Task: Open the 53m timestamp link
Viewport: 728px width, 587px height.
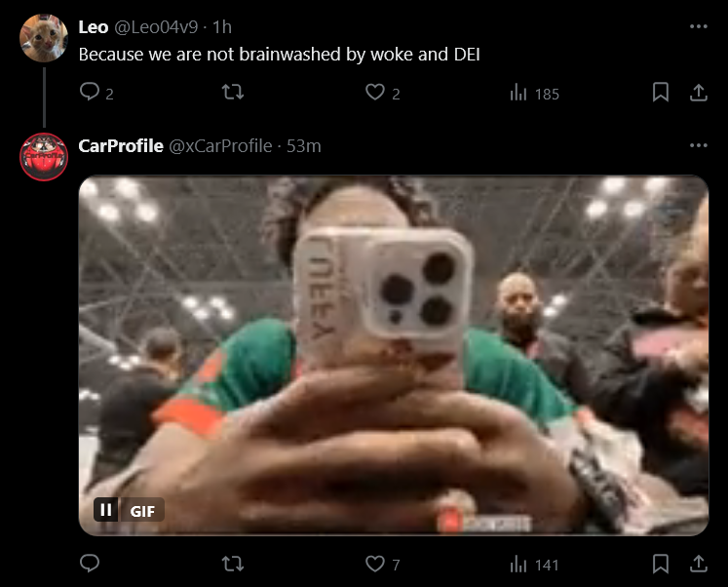Action: click(x=304, y=146)
